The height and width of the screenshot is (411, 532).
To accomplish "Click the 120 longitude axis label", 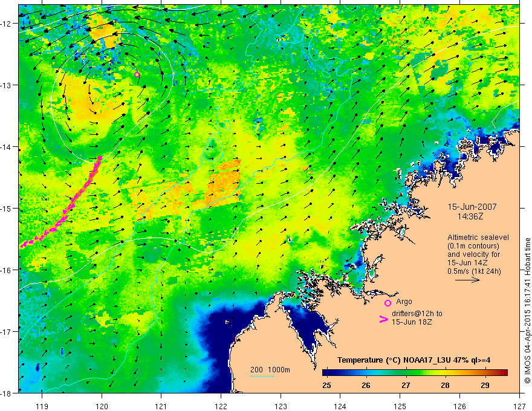I will click(x=102, y=406).
